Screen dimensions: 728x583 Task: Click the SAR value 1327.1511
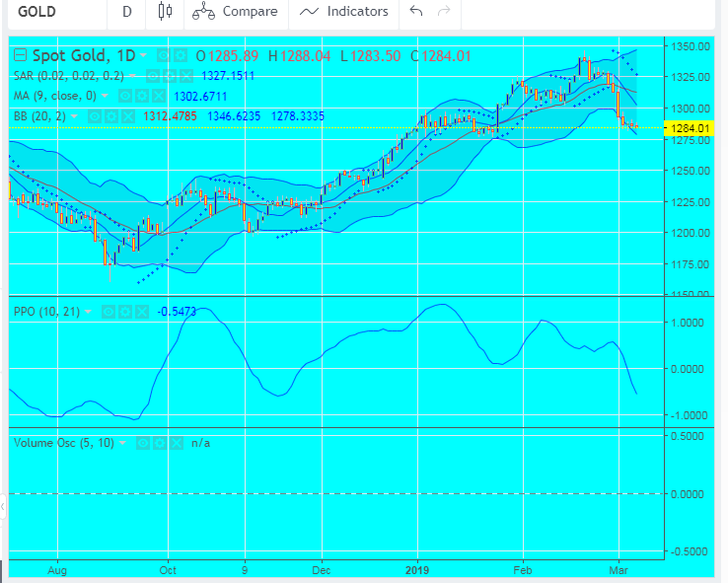(x=228, y=76)
